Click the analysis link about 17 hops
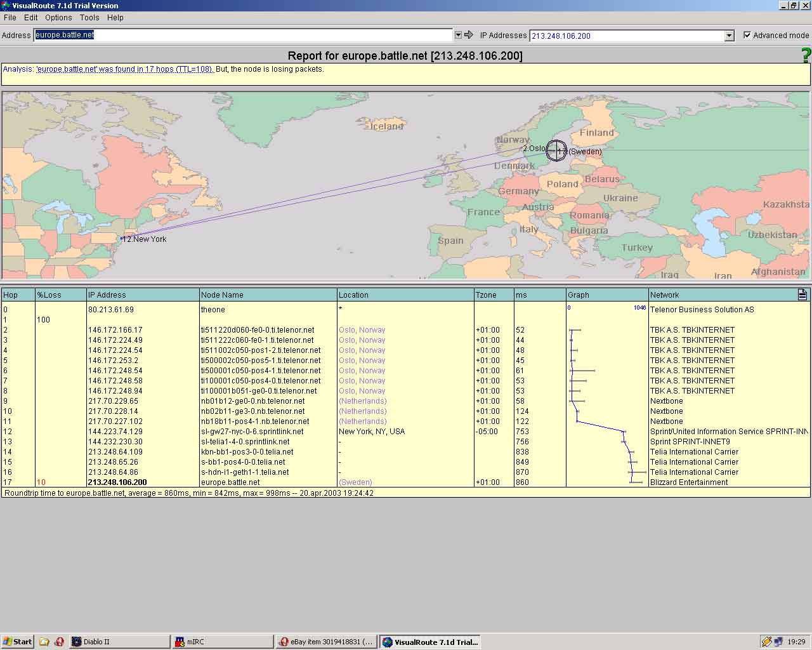This screenshot has height=650, width=812. [x=125, y=69]
